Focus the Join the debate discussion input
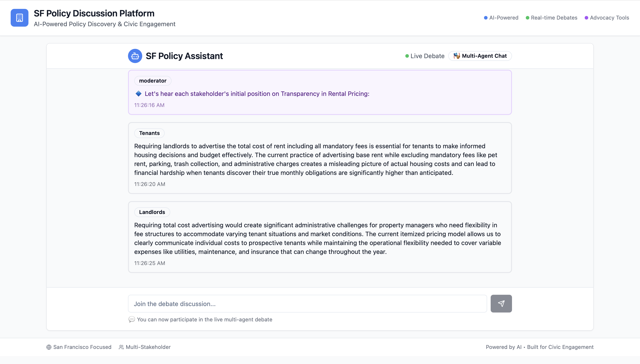Screen dimensions: 640x364 [x=307, y=304]
